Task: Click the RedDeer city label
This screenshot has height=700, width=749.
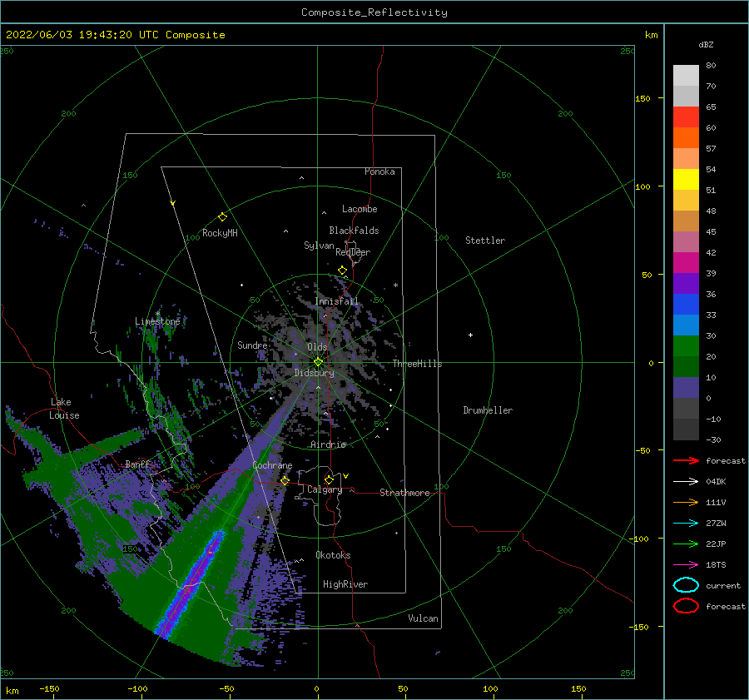Action: point(353,252)
